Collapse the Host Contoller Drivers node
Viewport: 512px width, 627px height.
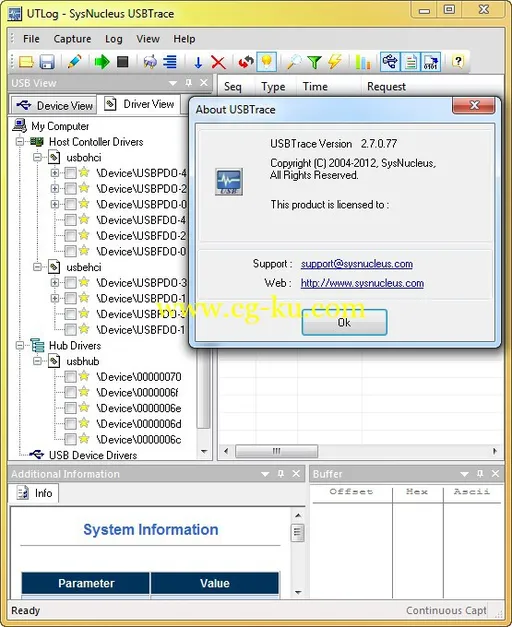click(20, 142)
